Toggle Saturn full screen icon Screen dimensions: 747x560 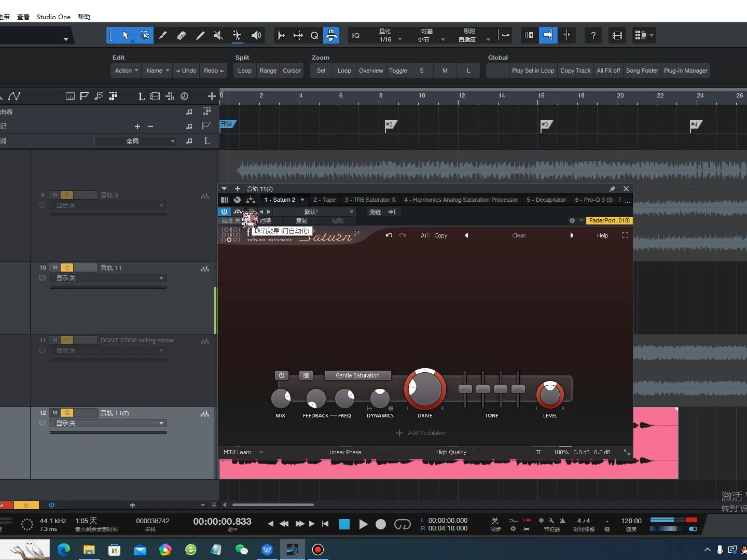tap(625, 235)
